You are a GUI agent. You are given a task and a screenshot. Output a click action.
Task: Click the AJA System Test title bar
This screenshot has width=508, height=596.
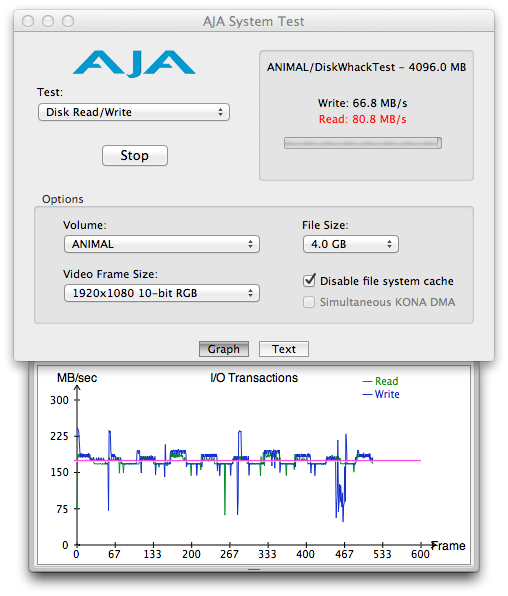pyautogui.click(x=254, y=21)
